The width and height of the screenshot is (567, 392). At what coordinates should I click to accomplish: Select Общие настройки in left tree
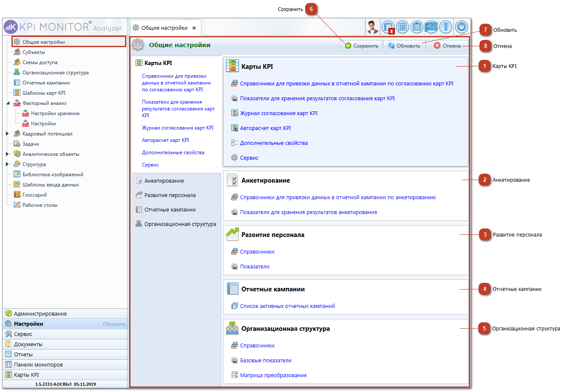[44, 42]
